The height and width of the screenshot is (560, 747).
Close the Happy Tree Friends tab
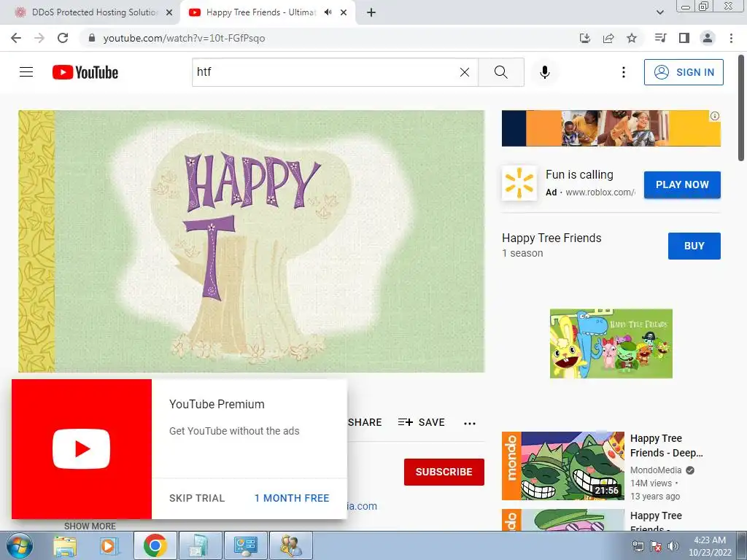[x=344, y=12]
